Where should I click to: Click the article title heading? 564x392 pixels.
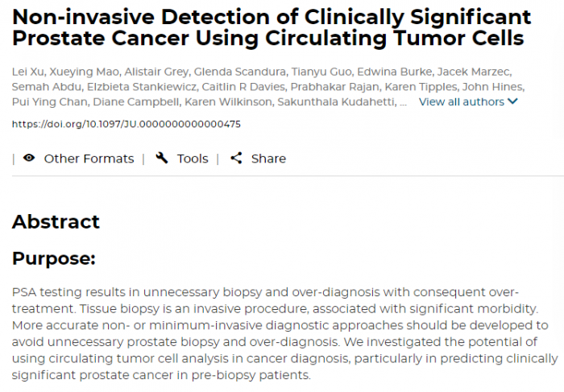coord(272,27)
